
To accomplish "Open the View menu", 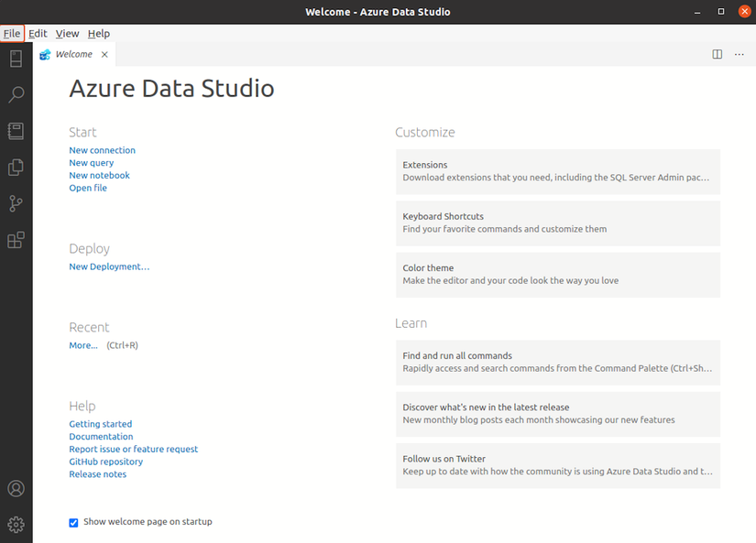I will click(x=67, y=34).
